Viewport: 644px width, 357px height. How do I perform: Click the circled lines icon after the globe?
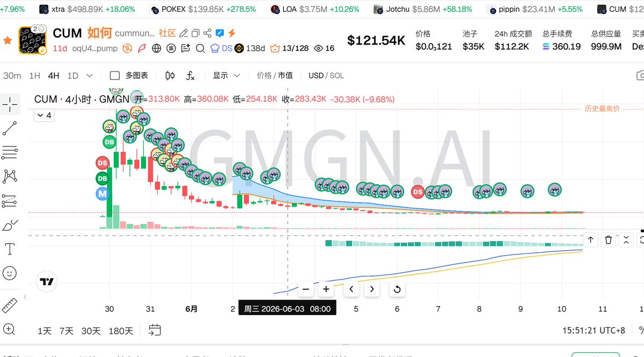pyautogui.click(x=171, y=48)
